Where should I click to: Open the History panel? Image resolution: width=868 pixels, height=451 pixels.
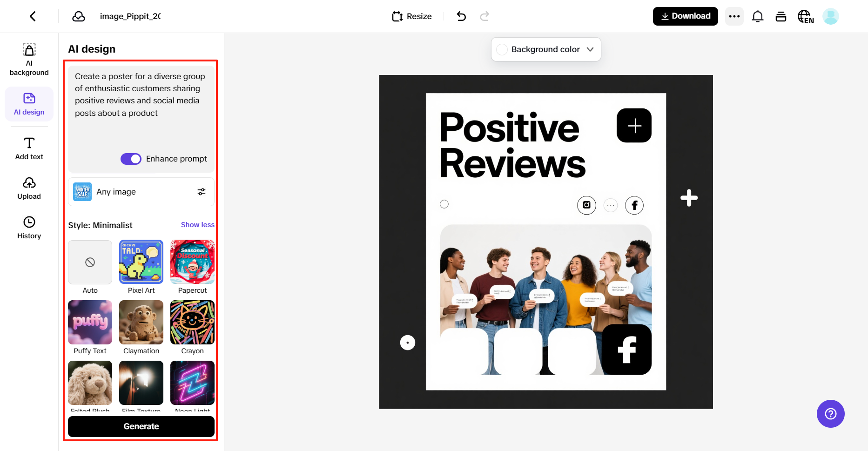coord(29,228)
